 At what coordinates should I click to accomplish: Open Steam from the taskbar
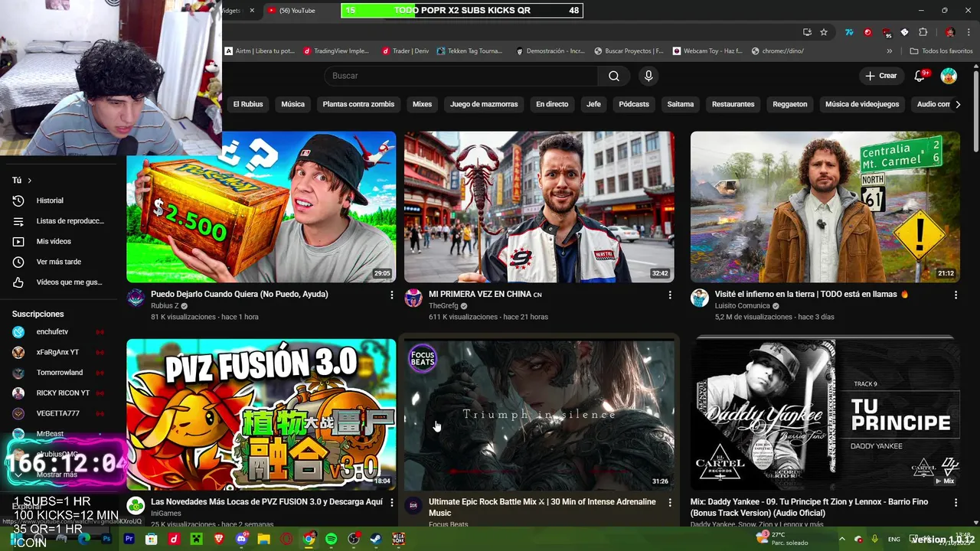click(375, 540)
